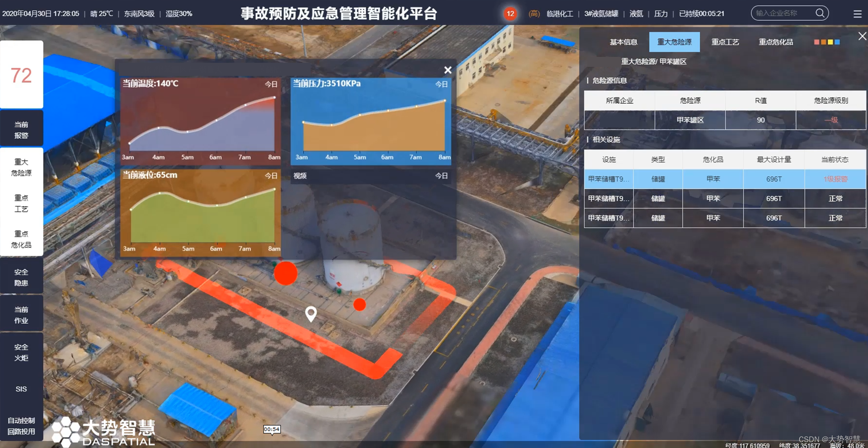
Task: Open 自动控制回路投用 in the sidebar
Action: 21,426
